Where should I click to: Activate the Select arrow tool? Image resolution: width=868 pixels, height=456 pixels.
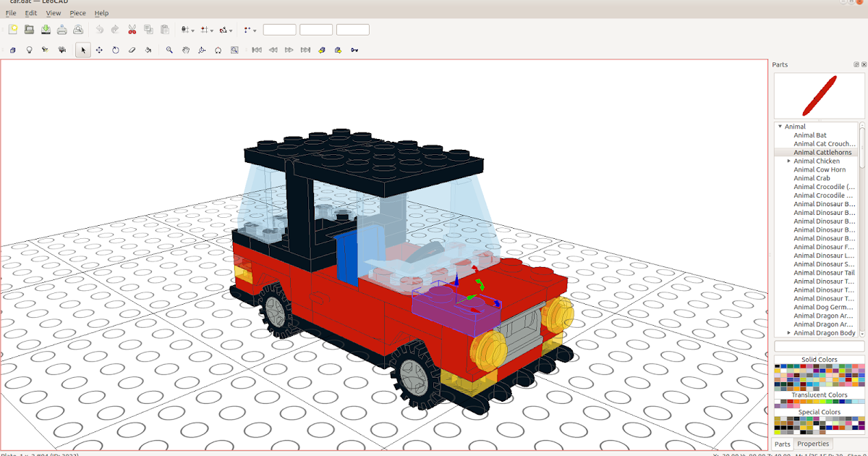pos(83,50)
